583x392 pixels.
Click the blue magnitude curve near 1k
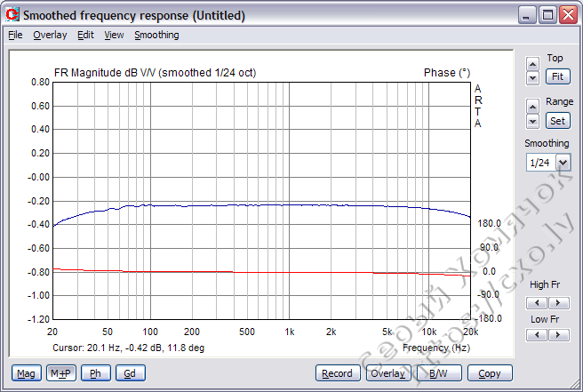[x=289, y=204]
